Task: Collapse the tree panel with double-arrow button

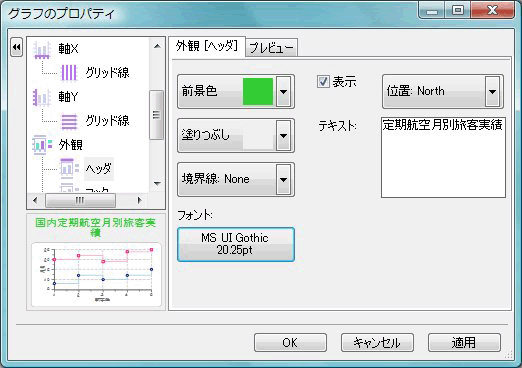Action: (x=17, y=47)
